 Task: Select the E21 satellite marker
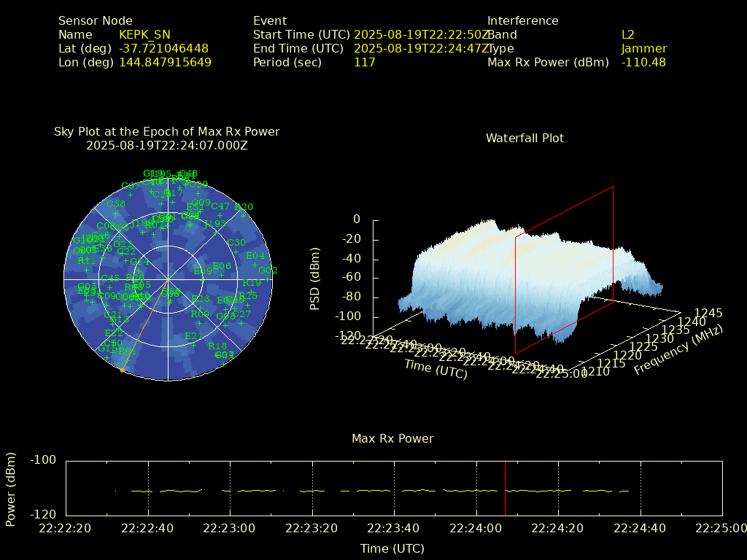click(x=193, y=345)
